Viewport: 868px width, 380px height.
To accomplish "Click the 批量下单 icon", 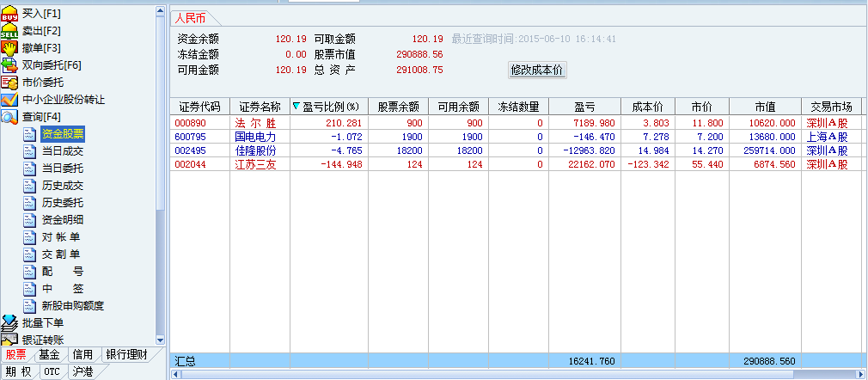I will 9,323.
